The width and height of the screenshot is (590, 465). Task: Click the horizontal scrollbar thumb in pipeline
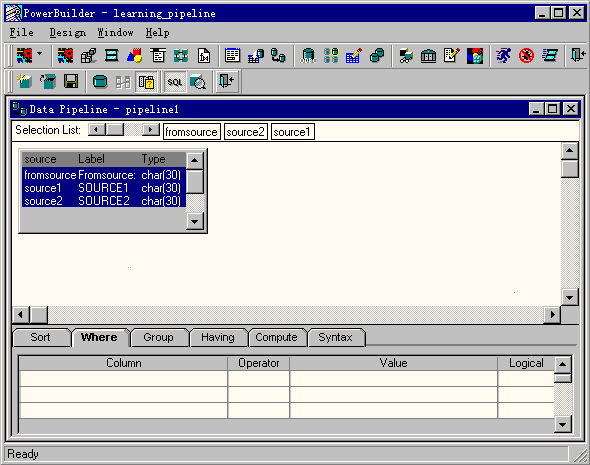(39, 314)
